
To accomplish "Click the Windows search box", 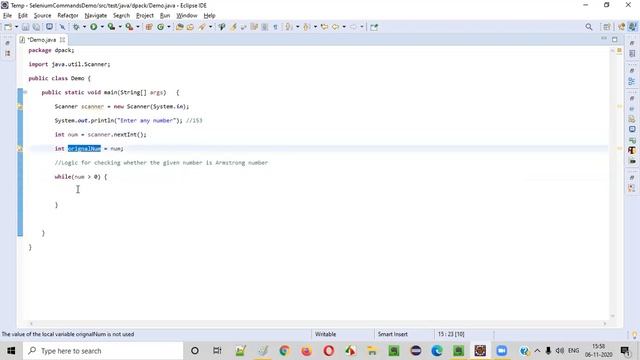I will 103,351.
